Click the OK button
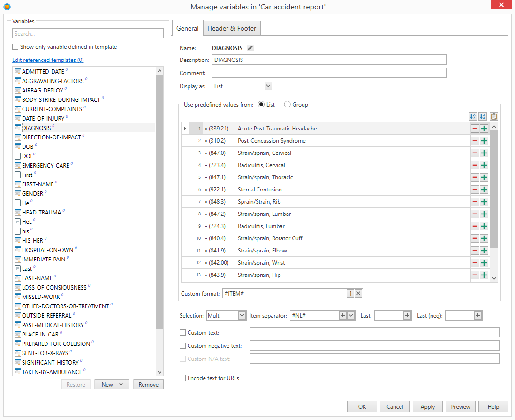Image resolution: width=515 pixels, height=420 pixels. point(362,407)
